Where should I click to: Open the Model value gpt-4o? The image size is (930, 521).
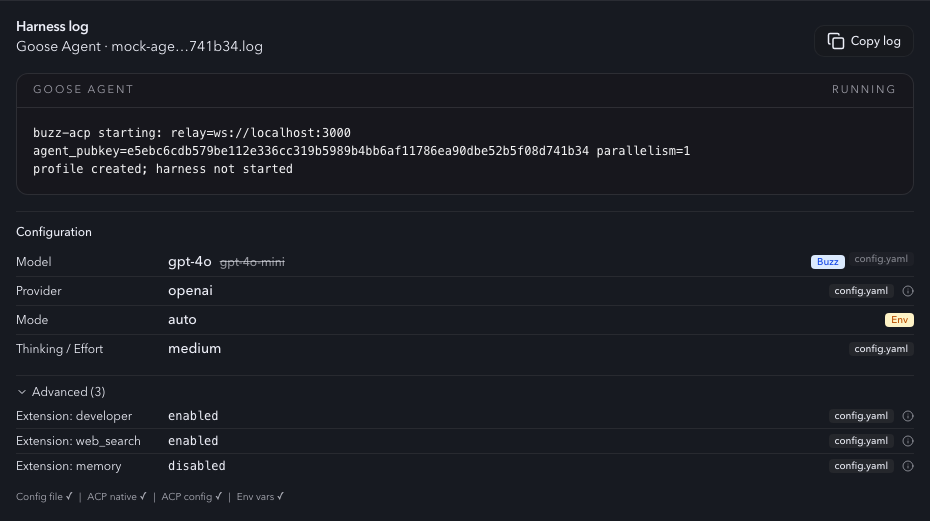point(189,262)
